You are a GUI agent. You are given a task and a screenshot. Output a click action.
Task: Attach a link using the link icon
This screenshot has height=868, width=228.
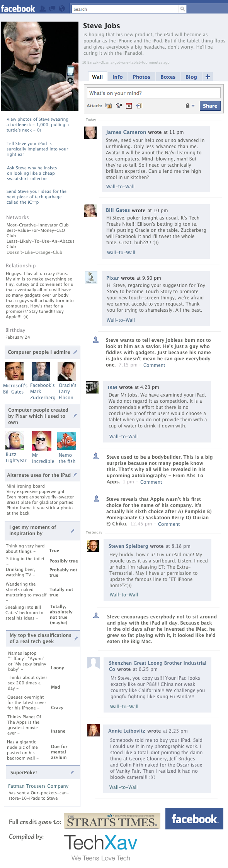pos(139,106)
